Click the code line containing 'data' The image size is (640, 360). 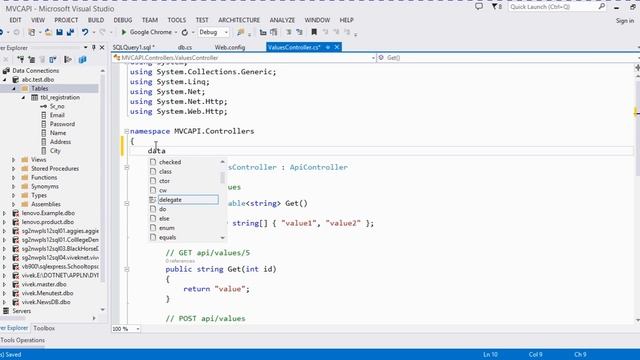pos(381,151)
